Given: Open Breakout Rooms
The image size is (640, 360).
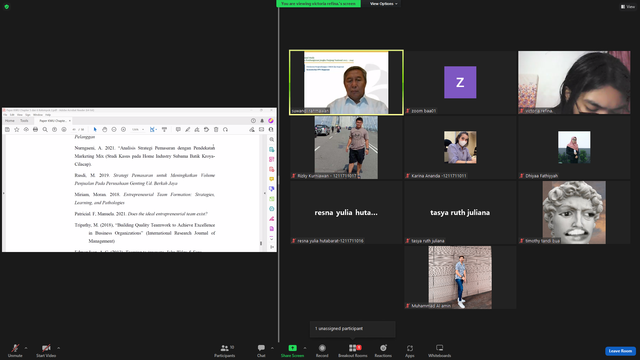Looking at the screenshot, I should (x=353, y=350).
